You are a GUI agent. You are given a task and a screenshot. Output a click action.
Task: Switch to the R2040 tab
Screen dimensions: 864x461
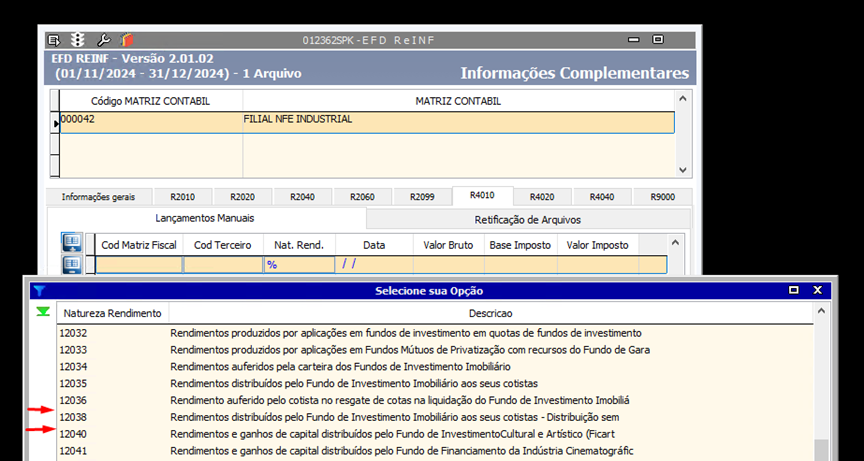pos(303,197)
